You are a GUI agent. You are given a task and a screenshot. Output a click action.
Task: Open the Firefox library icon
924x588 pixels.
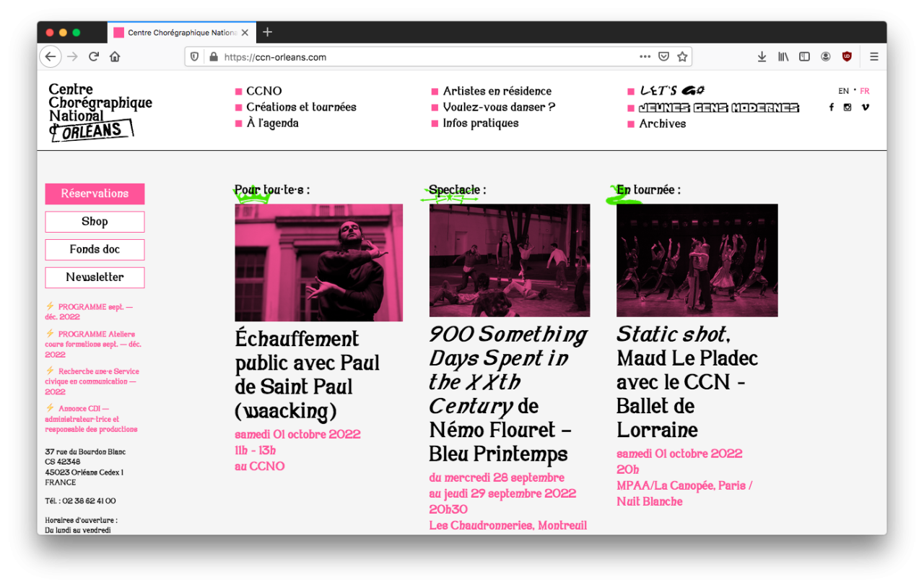tap(783, 56)
